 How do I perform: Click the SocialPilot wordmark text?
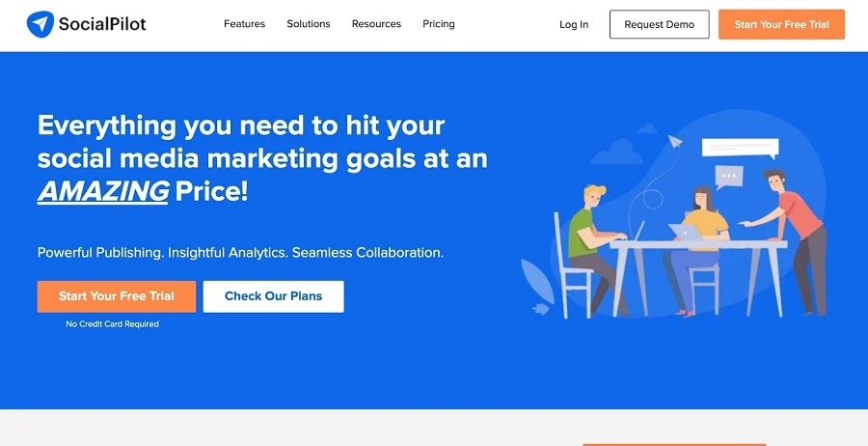coord(102,24)
